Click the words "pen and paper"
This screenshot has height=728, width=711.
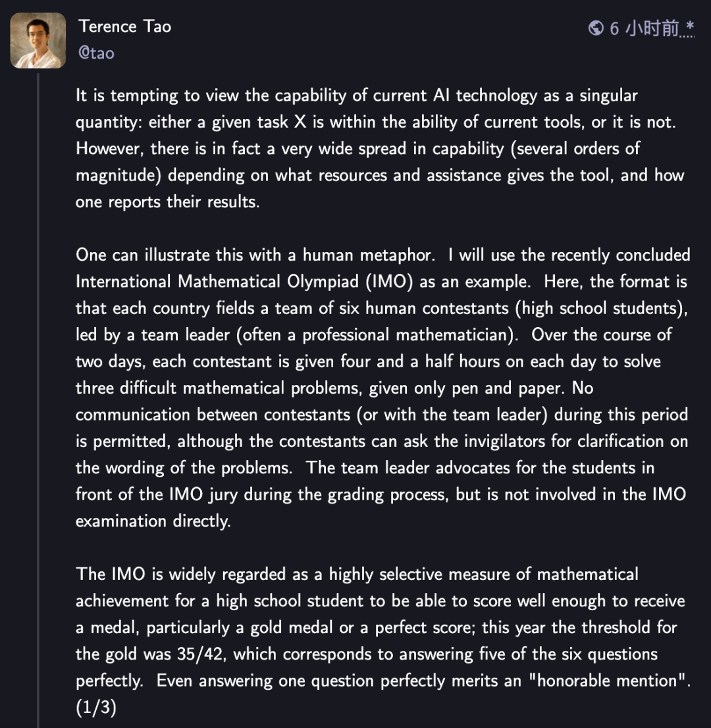point(508,388)
